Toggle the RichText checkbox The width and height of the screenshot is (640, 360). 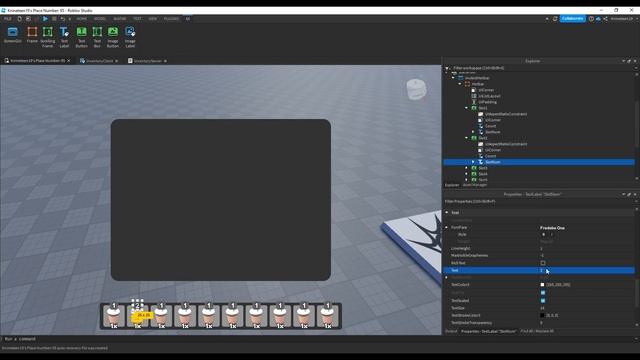(543, 263)
